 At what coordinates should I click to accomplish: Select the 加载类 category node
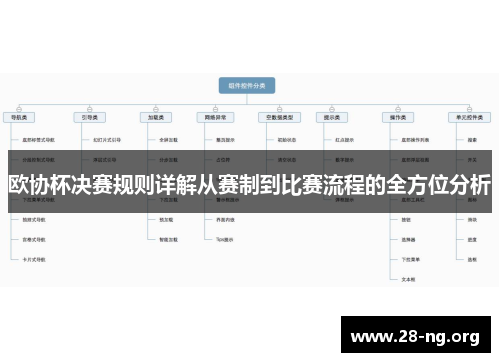point(156,117)
